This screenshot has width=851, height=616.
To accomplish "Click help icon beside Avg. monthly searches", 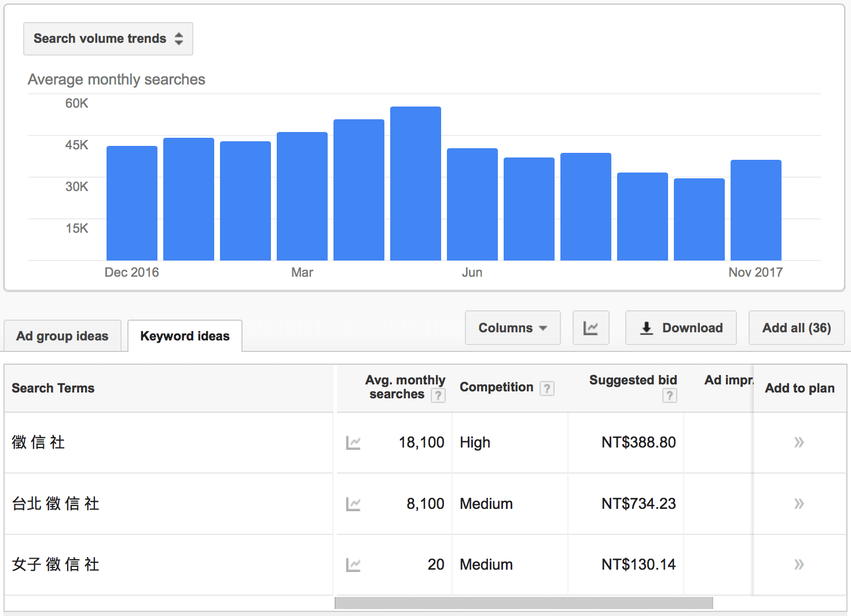I will click(x=438, y=395).
